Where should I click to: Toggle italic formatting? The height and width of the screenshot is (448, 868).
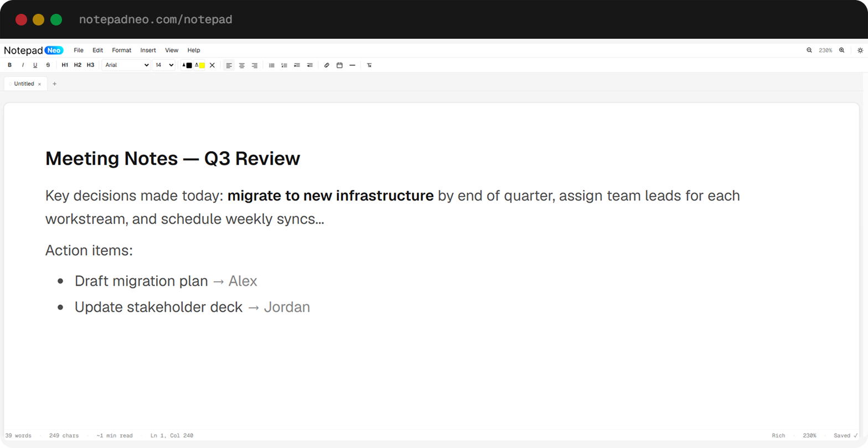pyautogui.click(x=23, y=65)
